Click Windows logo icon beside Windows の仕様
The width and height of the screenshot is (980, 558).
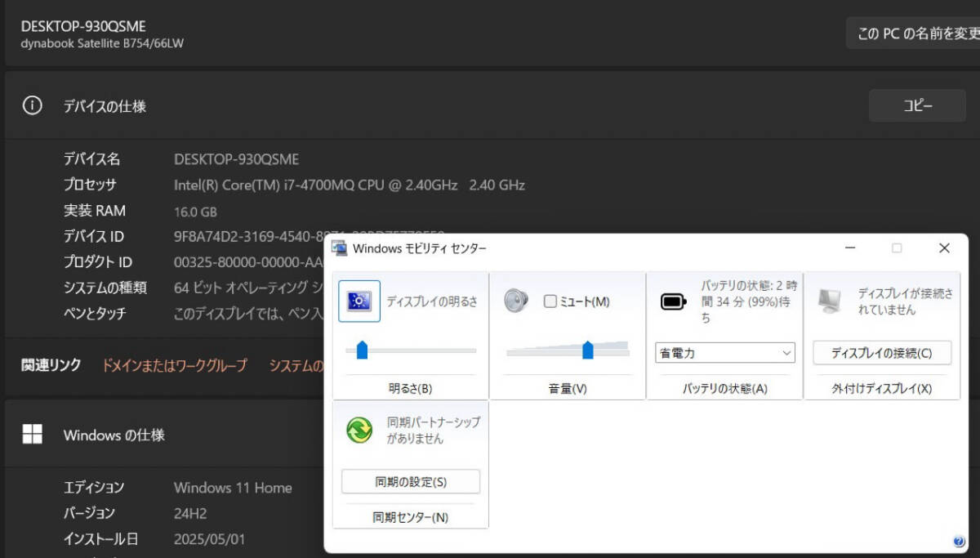(x=32, y=435)
